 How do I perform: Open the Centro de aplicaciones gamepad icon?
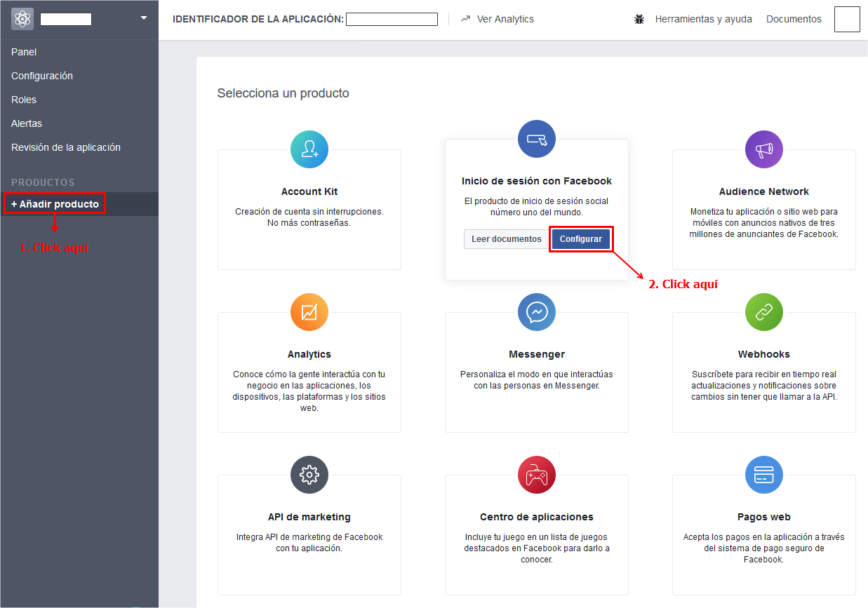pyautogui.click(x=537, y=475)
